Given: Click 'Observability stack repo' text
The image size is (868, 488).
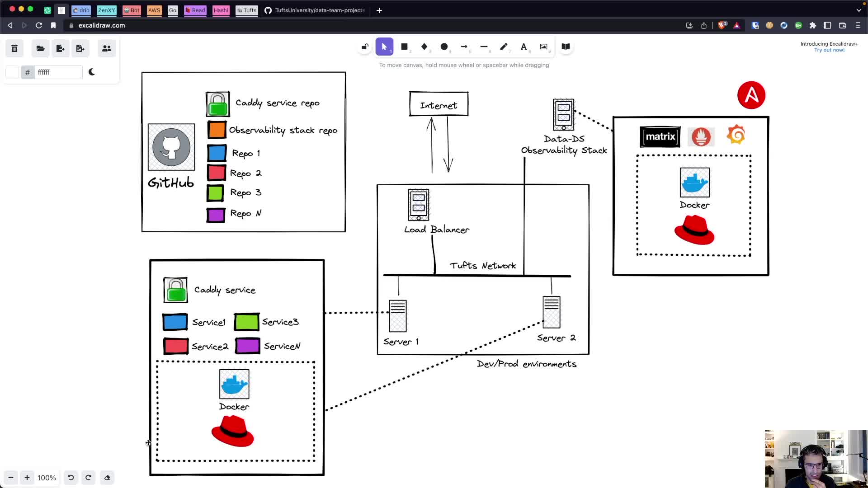Looking at the screenshot, I should pyautogui.click(x=283, y=131).
